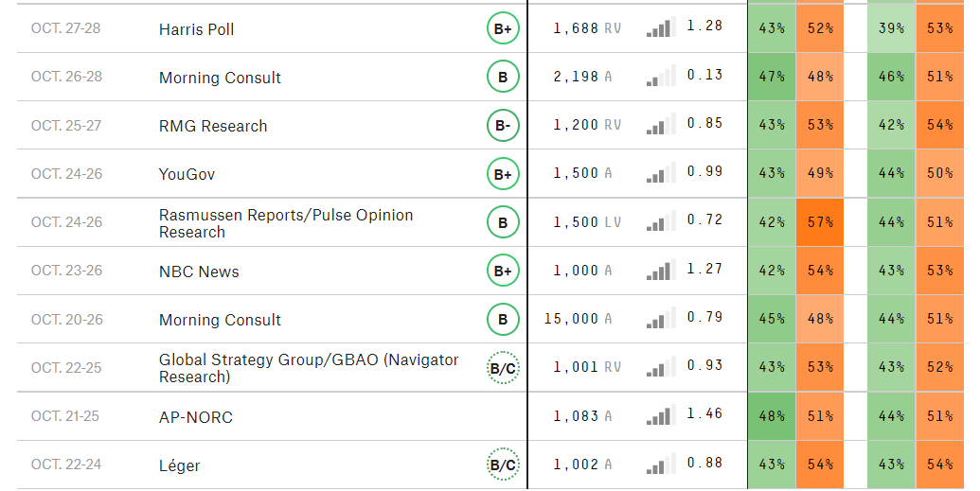Viewport: 980px width, 491px height.
Task: Open the Harris Poll pollster link
Action: click(x=196, y=29)
